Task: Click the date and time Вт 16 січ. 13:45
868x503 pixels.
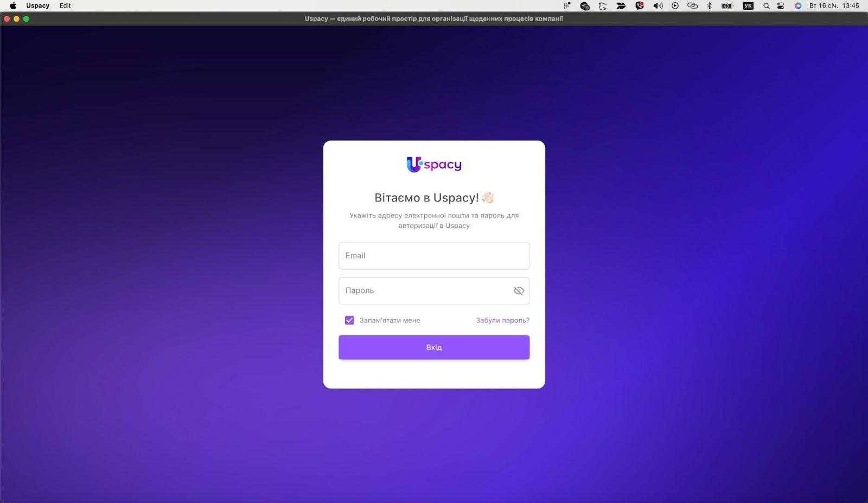Action: [x=834, y=5]
